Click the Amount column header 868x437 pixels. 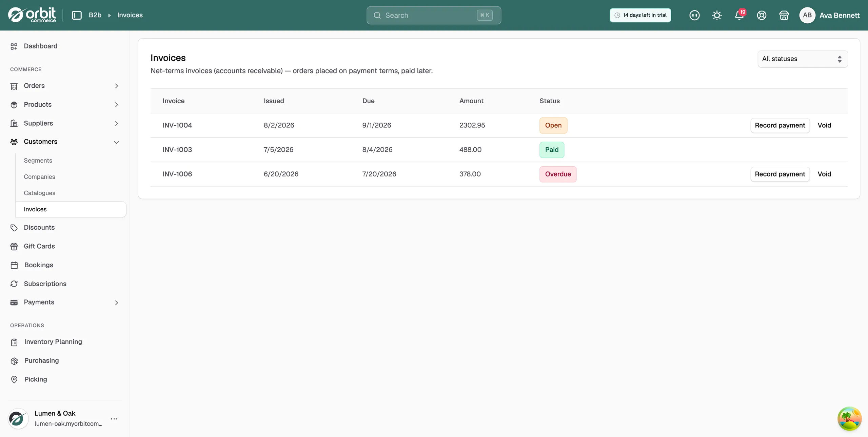pos(471,101)
